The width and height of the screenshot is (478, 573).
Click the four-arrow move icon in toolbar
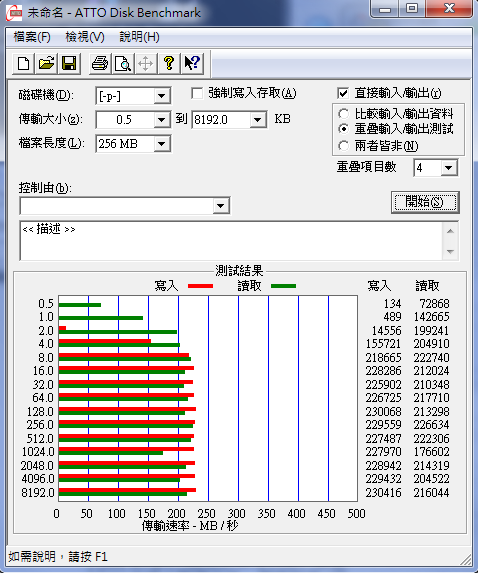click(x=145, y=64)
